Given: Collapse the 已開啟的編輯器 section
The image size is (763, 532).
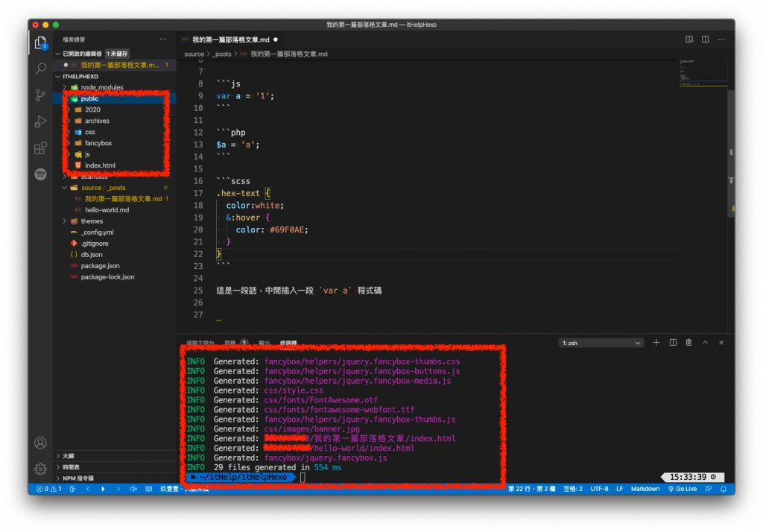Looking at the screenshot, I should pyautogui.click(x=58, y=54).
